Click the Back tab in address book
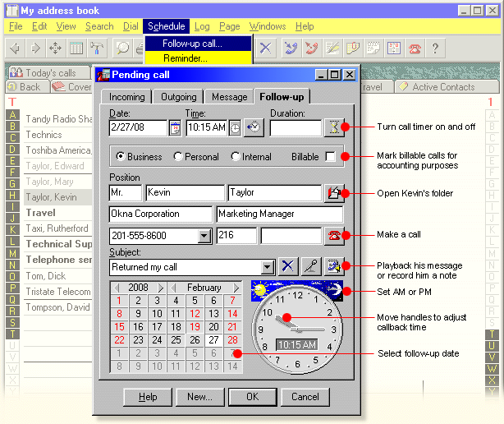This screenshot has height=424, width=504. pyautogui.click(x=28, y=87)
